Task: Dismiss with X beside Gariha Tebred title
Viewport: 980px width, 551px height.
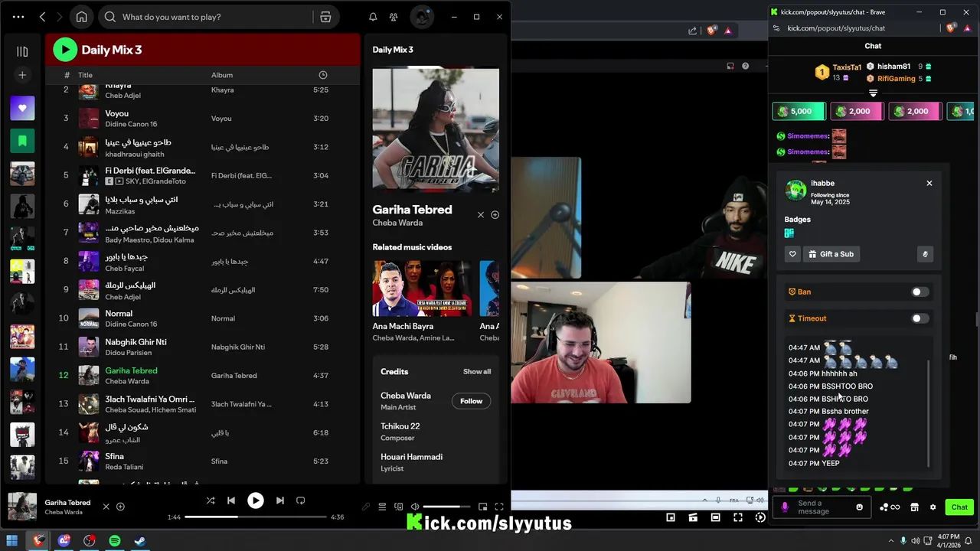Action: pos(481,215)
